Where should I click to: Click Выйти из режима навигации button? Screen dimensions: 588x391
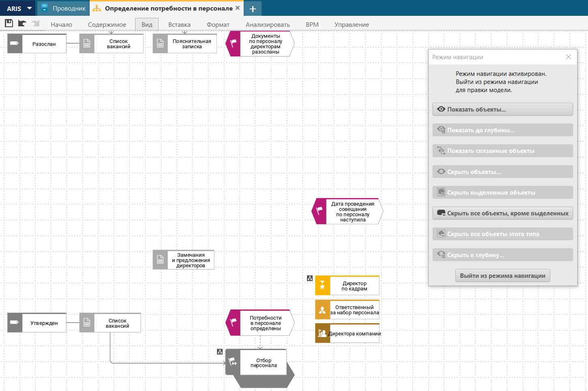coord(502,275)
